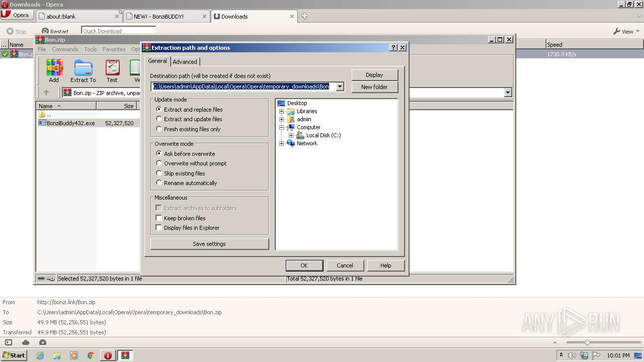Screen dimensions: 644x362
Task: Select Extract and update files option
Action: [189, 119]
